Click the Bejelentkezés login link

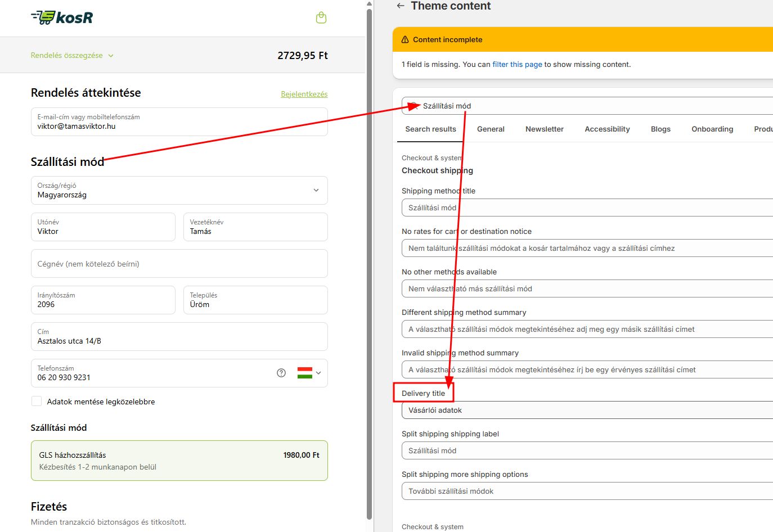point(304,94)
